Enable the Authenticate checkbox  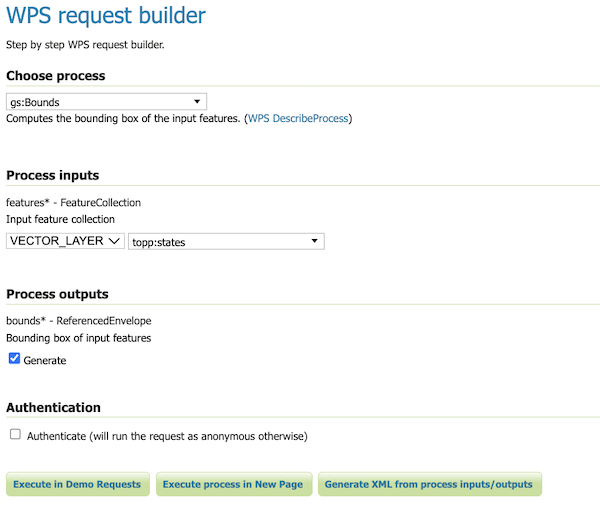[x=15, y=435]
